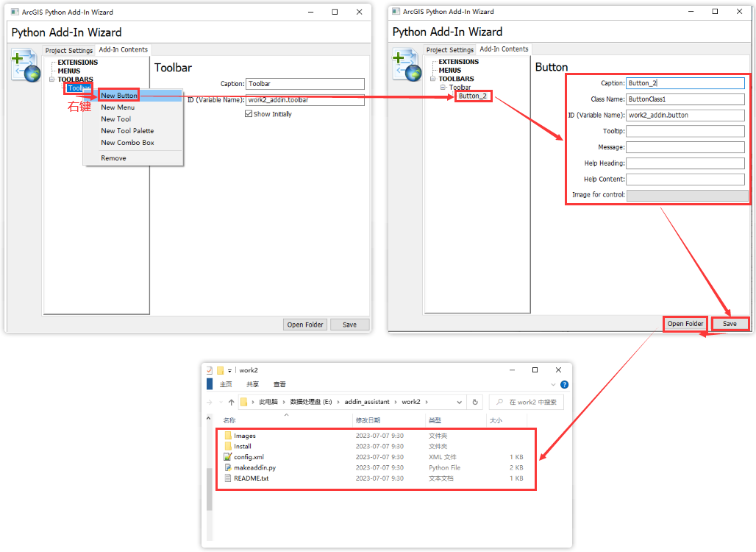Click the Install folder icon in work2 window
Image resolution: width=756 pixels, height=552 pixels.
(228, 446)
